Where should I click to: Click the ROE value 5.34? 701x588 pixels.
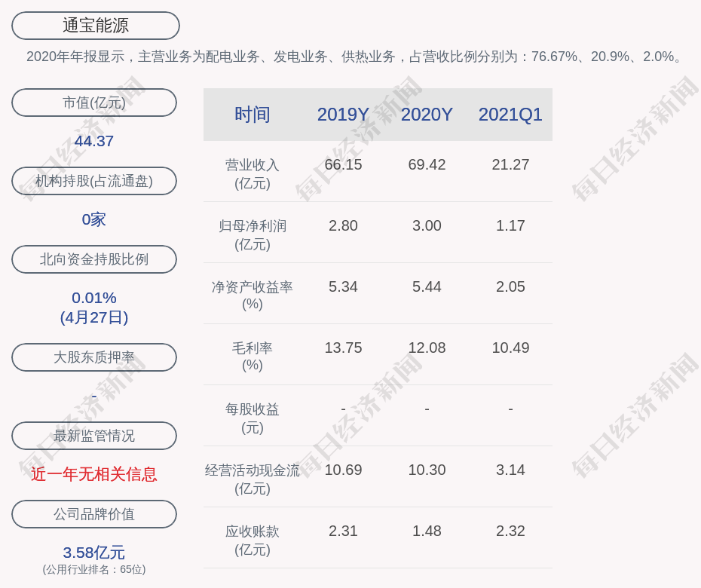pos(343,286)
